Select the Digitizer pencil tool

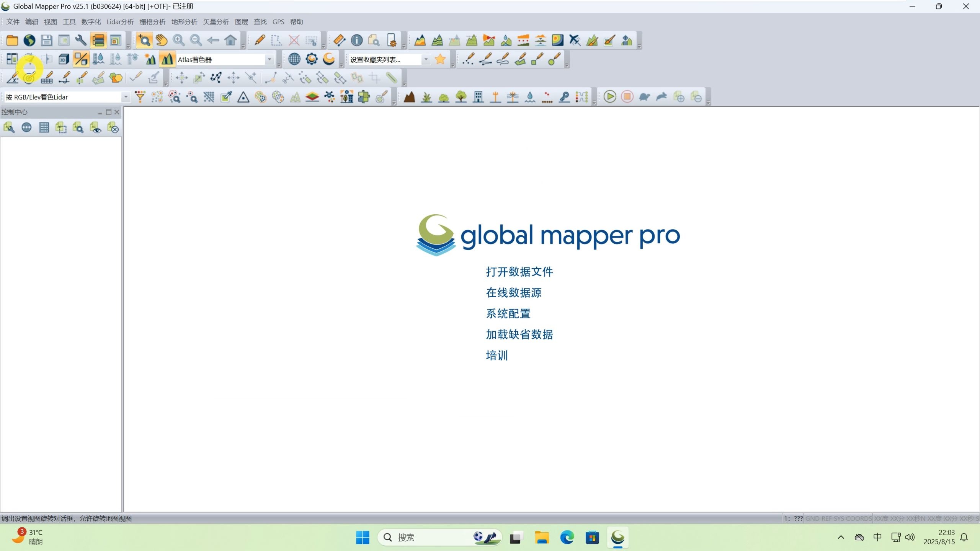tap(260, 40)
